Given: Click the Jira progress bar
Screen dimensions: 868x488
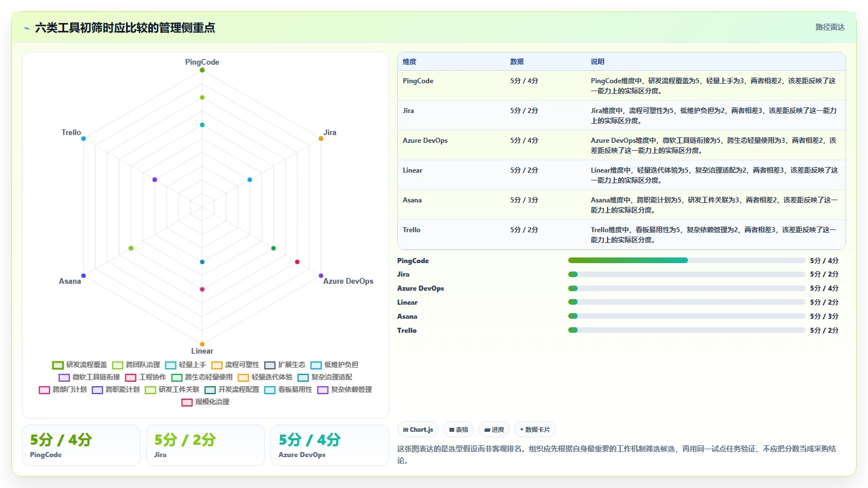Looking at the screenshot, I should (686, 274).
